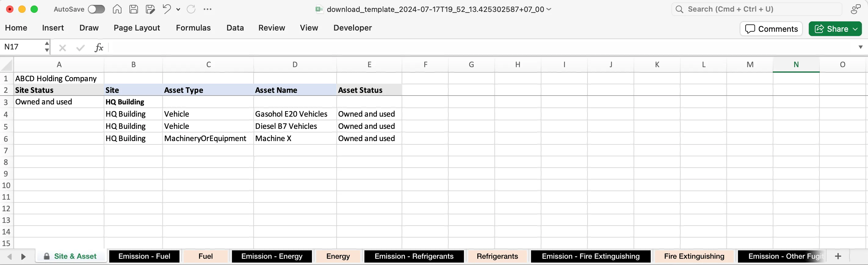Select the column N header
868x265 pixels.
[x=796, y=64]
